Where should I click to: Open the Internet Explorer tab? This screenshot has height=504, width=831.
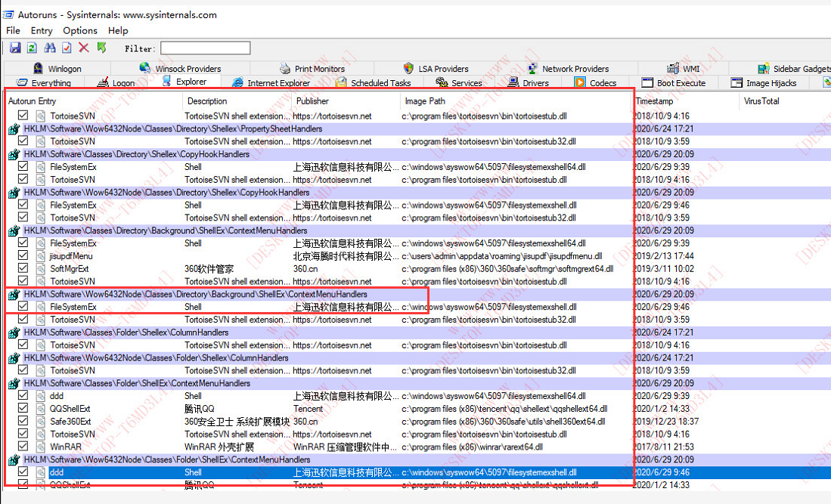[271, 82]
